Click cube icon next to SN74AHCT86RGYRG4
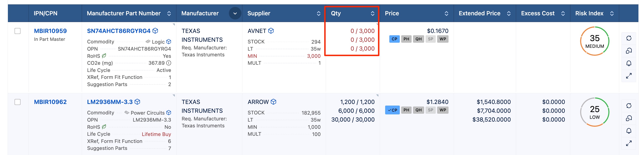Viewport: 644px width, 155px height. click(155, 31)
